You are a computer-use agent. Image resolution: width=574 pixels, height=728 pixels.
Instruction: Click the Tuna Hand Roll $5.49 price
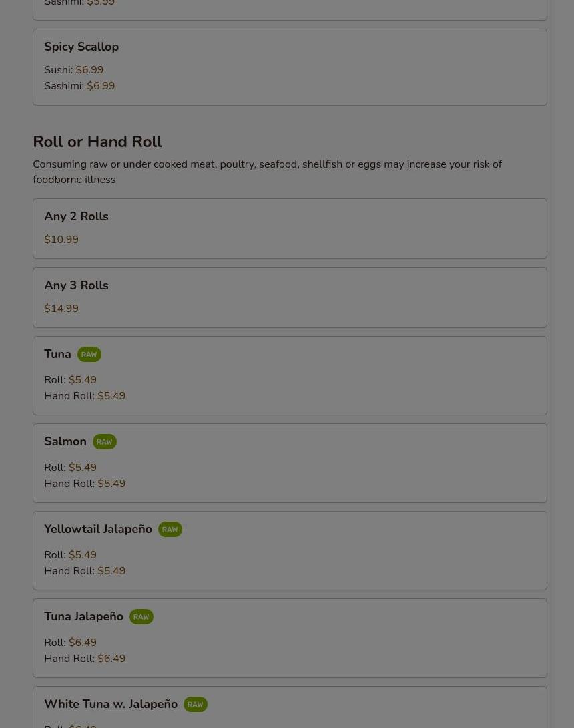click(x=111, y=396)
